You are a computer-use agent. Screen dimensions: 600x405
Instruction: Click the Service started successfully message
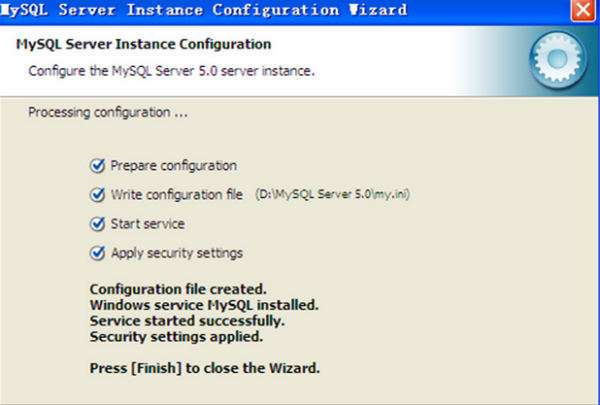point(188,322)
